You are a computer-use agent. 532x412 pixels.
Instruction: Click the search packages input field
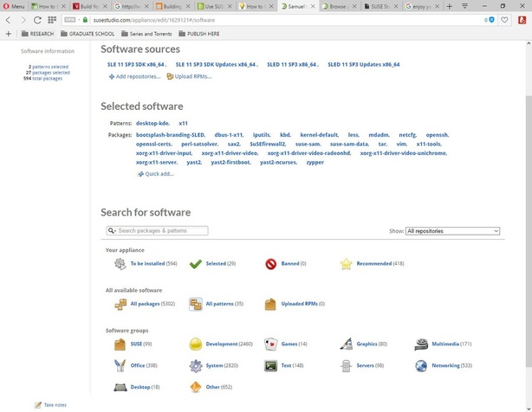(157, 231)
